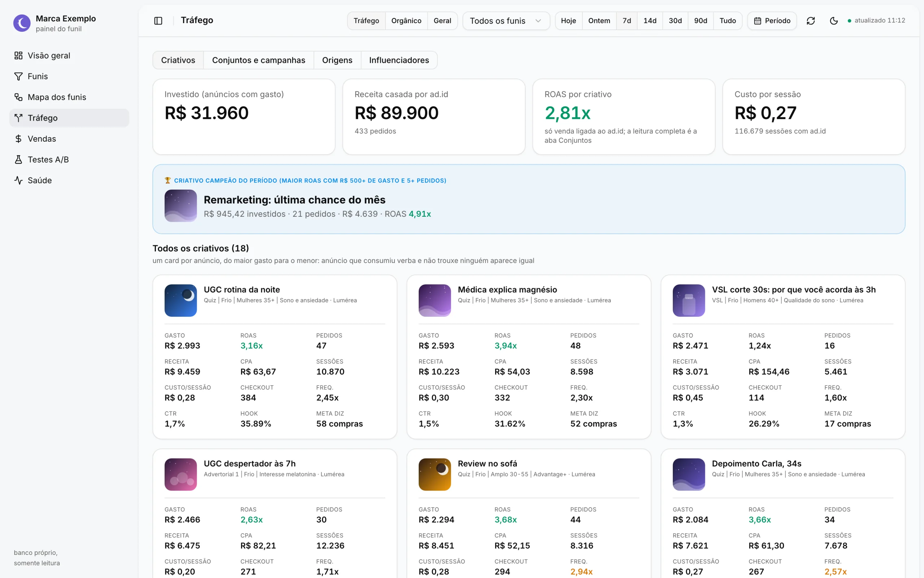
Task: Open the Influenciadores tab
Action: (x=399, y=60)
